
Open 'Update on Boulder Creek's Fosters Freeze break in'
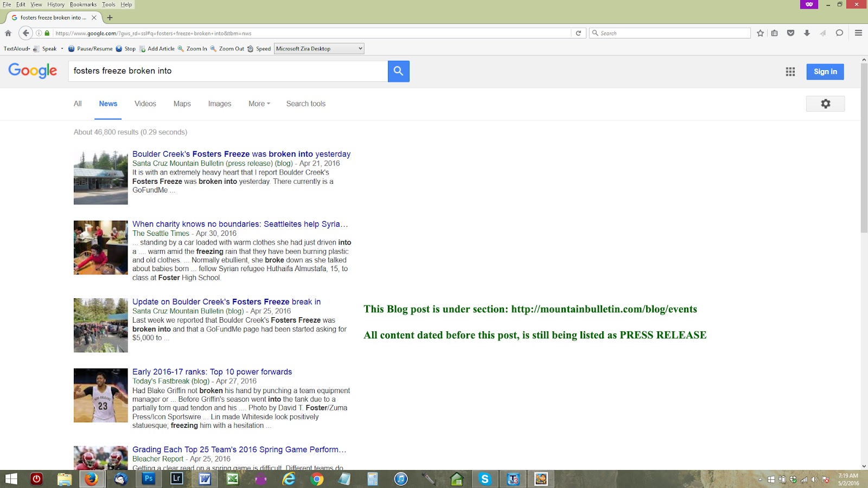pos(226,301)
